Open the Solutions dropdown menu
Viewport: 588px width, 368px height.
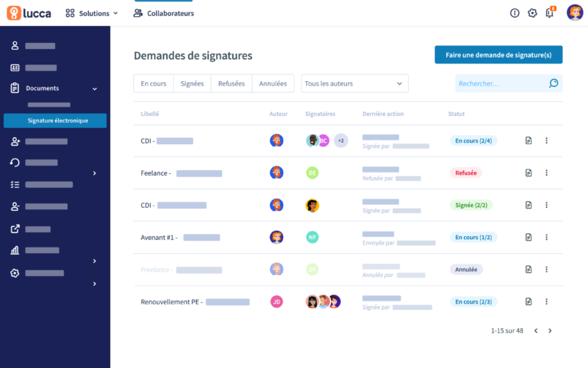coord(92,13)
